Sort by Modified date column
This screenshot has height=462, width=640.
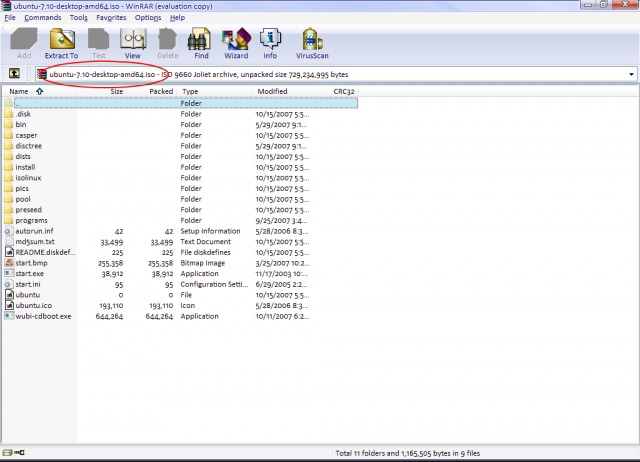272,91
